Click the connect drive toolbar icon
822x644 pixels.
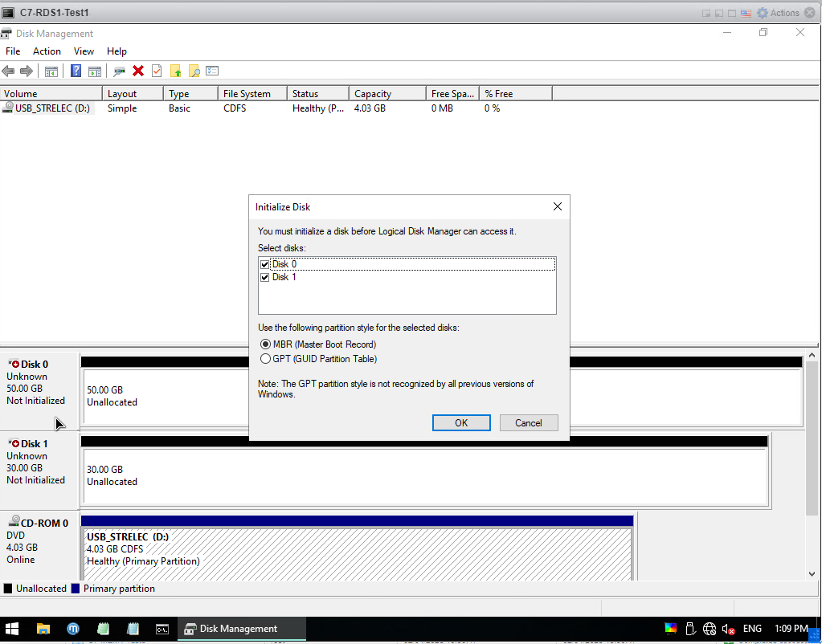[119, 71]
